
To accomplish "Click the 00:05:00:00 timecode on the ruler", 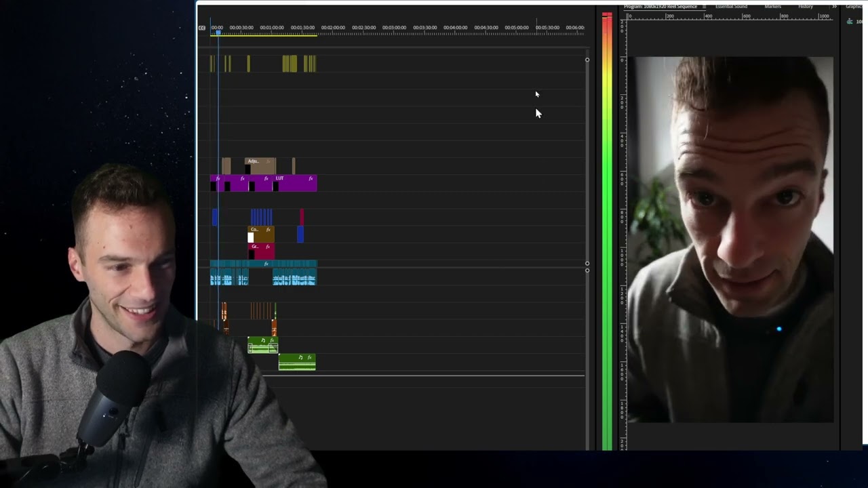I will coord(517,28).
